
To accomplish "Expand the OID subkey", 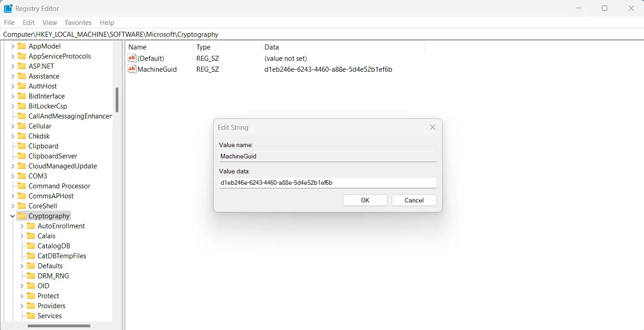I will pos(22,286).
